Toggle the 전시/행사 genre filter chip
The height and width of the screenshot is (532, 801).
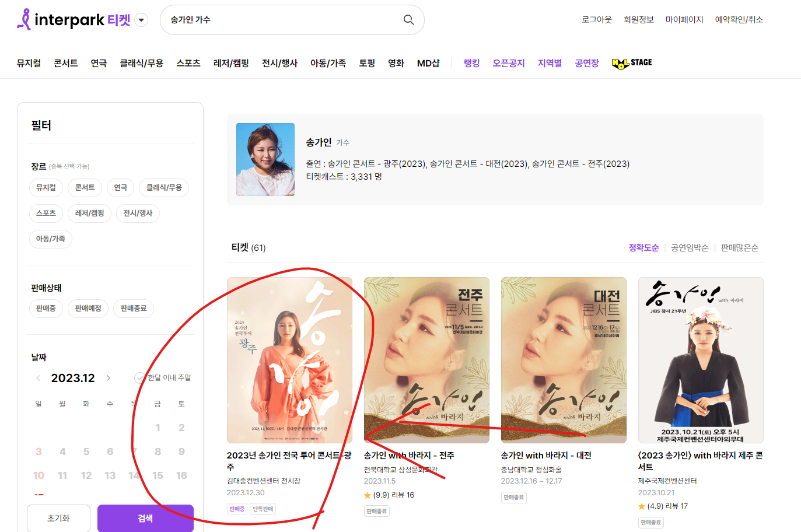click(138, 213)
